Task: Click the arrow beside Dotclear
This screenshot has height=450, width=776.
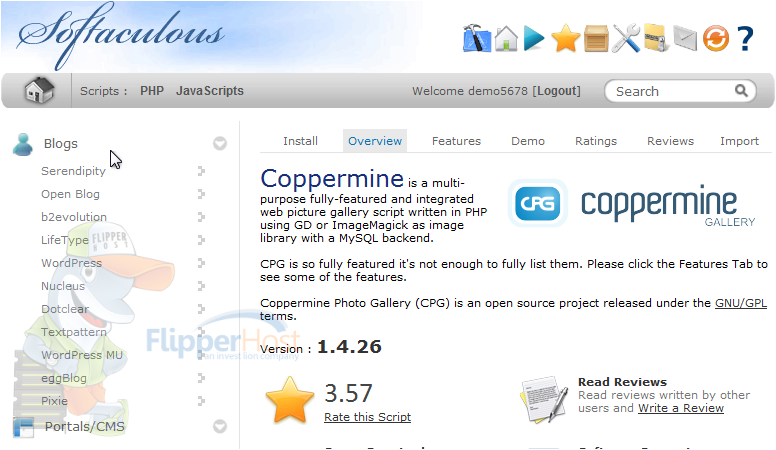Action: click(201, 309)
